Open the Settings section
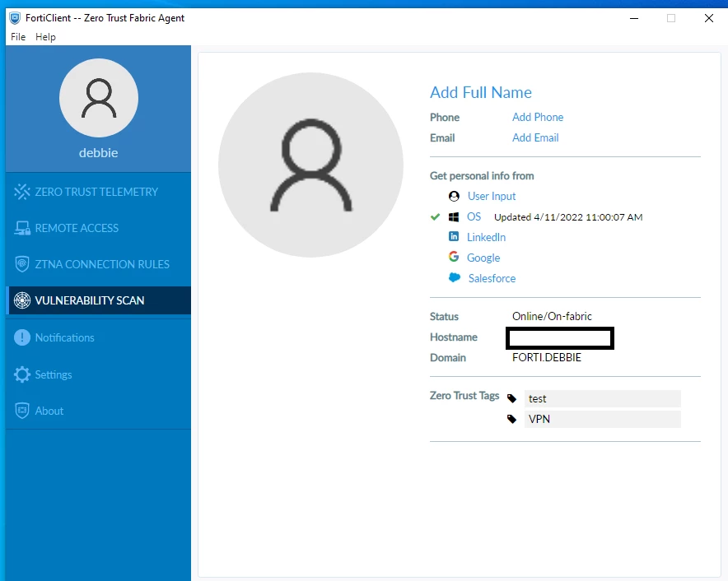 (99, 374)
